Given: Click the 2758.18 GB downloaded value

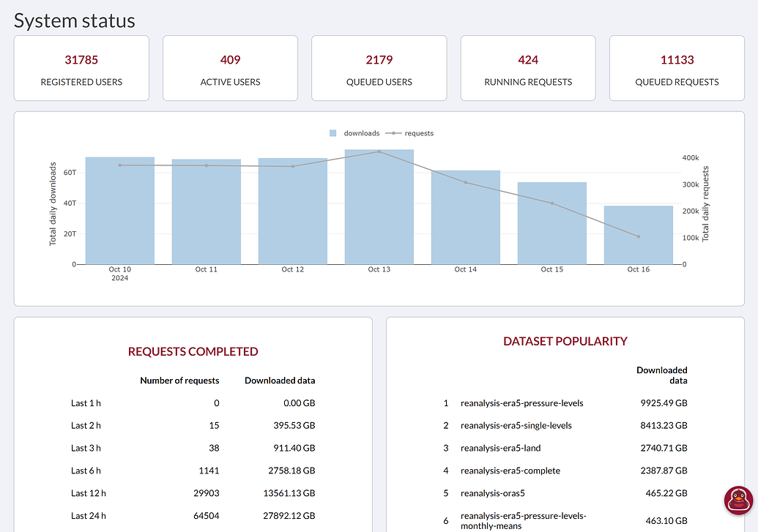Looking at the screenshot, I should click(291, 471).
